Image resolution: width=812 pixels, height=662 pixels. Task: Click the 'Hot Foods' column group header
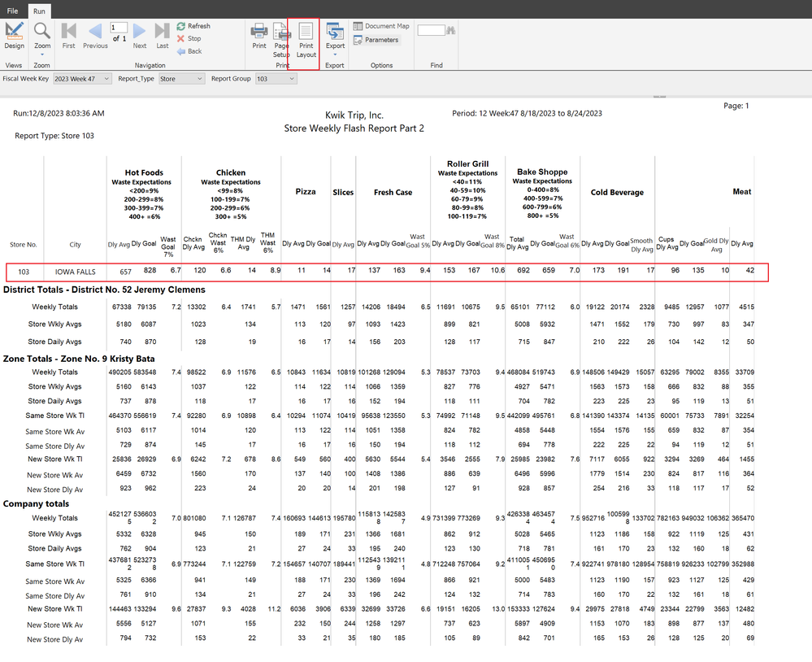coord(144,172)
